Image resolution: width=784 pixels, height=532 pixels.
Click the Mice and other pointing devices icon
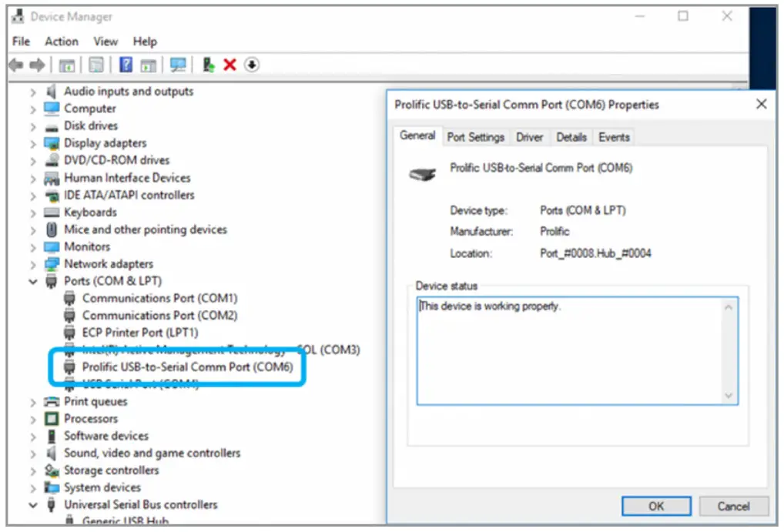[x=52, y=229]
